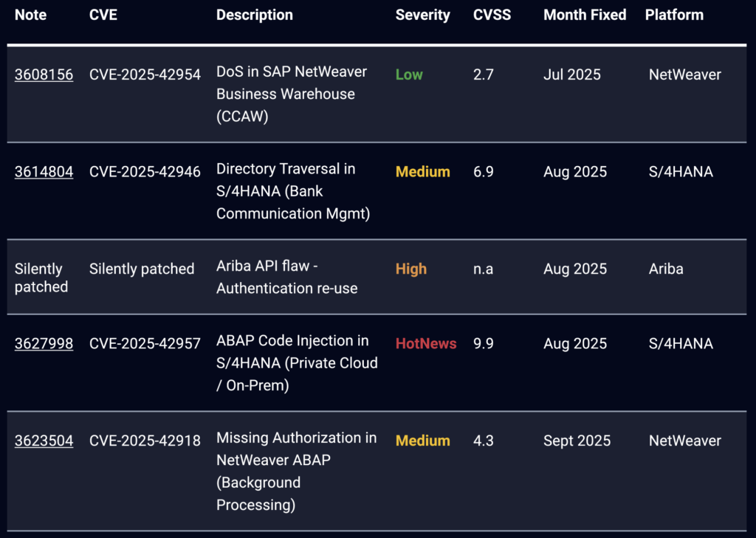The height and width of the screenshot is (538, 756).
Task: Open SAP note 3627998 link
Action: click(x=44, y=343)
